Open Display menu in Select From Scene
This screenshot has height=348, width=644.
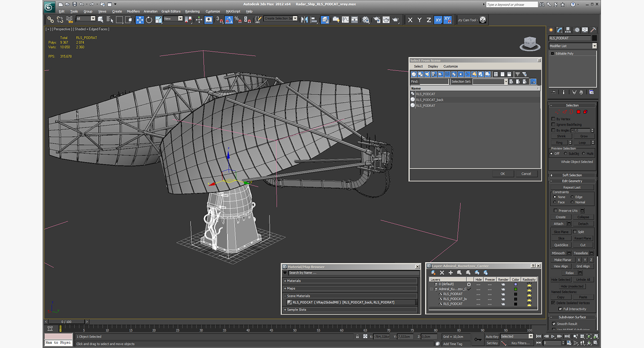[x=433, y=67]
